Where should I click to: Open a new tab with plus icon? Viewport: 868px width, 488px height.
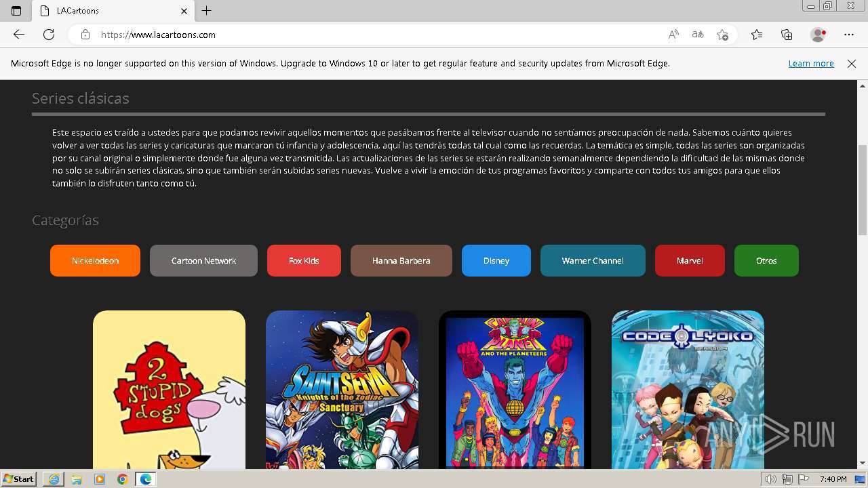click(207, 11)
